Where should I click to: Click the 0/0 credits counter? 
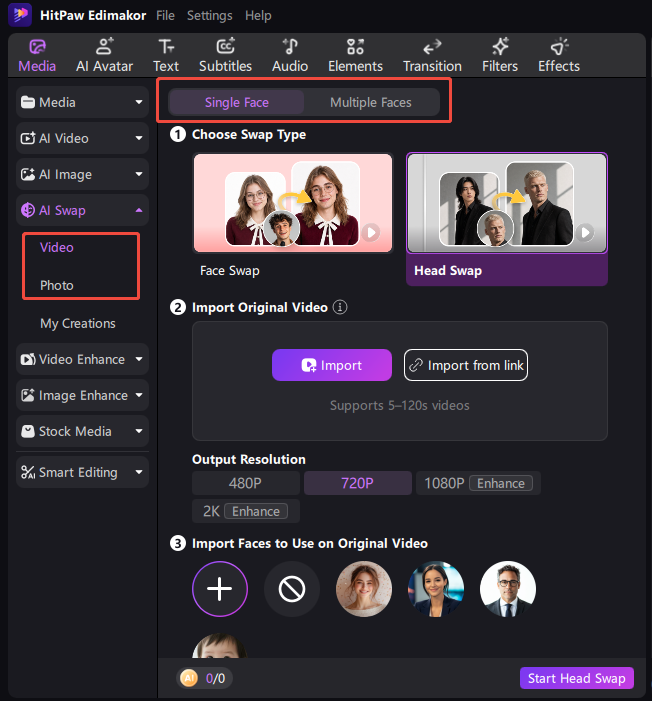click(x=215, y=678)
